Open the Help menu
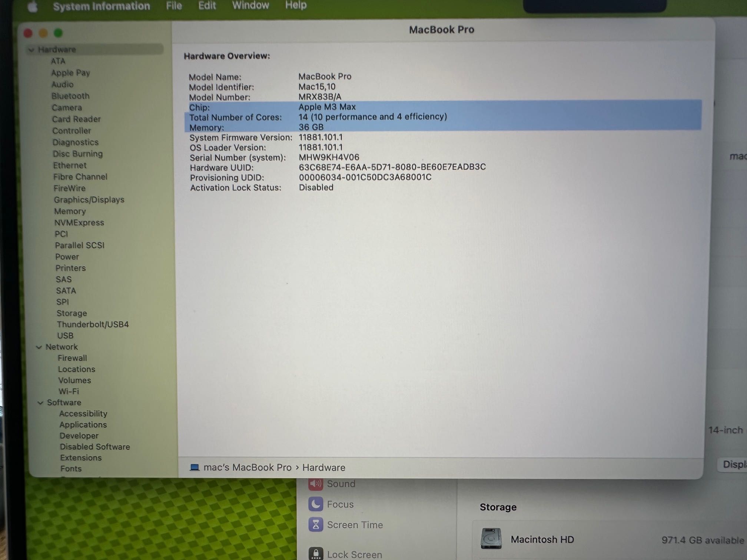 coord(296,5)
